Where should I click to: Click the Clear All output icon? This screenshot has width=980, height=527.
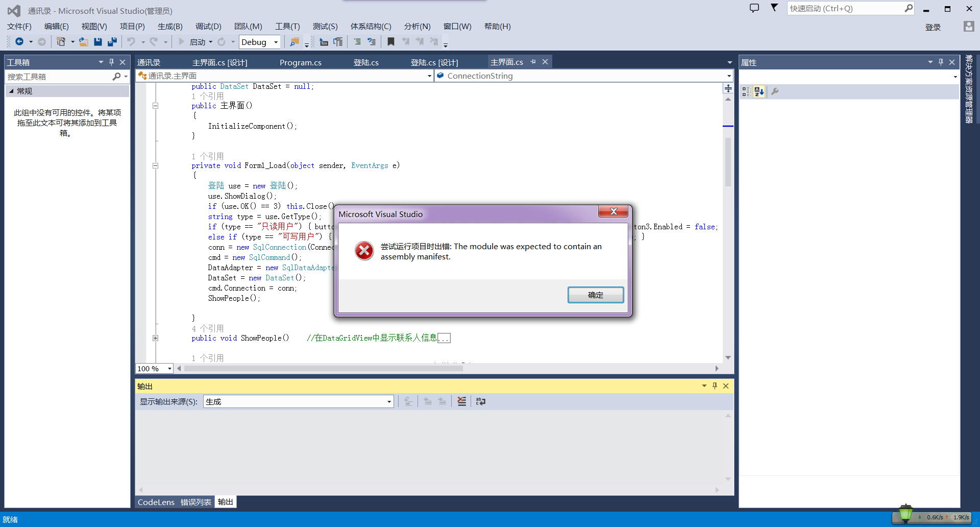point(461,401)
